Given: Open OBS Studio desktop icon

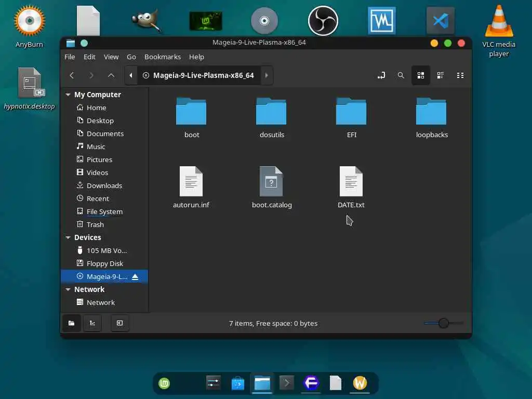Looking at the screenshot, I should tap(323, 21).
